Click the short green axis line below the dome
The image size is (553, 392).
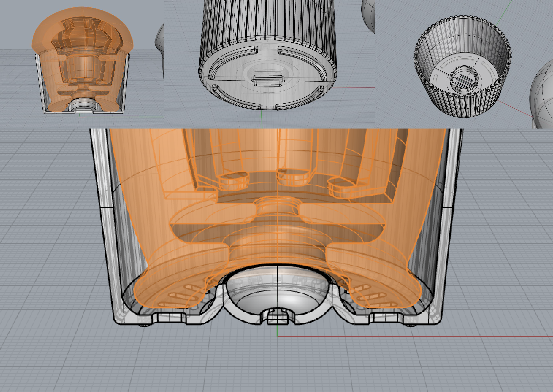point(278,330)
